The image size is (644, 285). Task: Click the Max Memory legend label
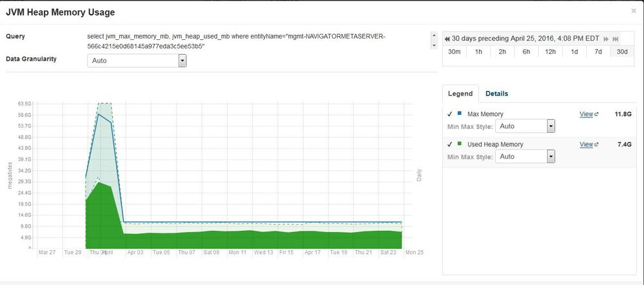485,114
